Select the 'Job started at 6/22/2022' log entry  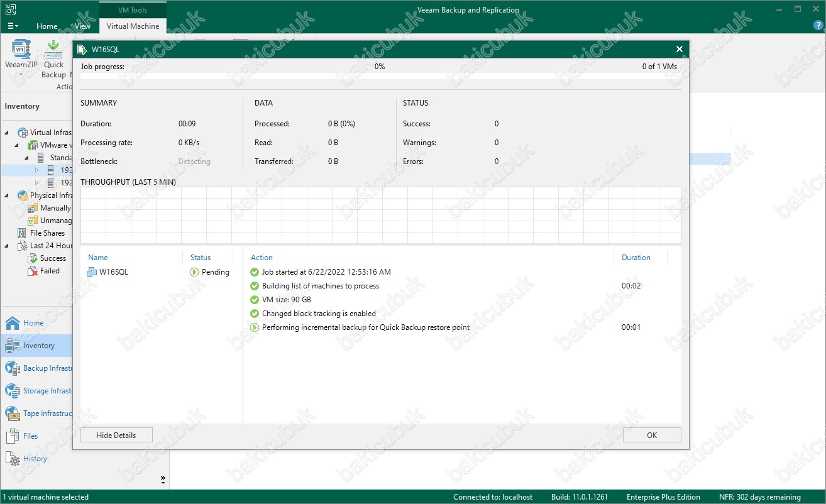click(x=326, y=272)
